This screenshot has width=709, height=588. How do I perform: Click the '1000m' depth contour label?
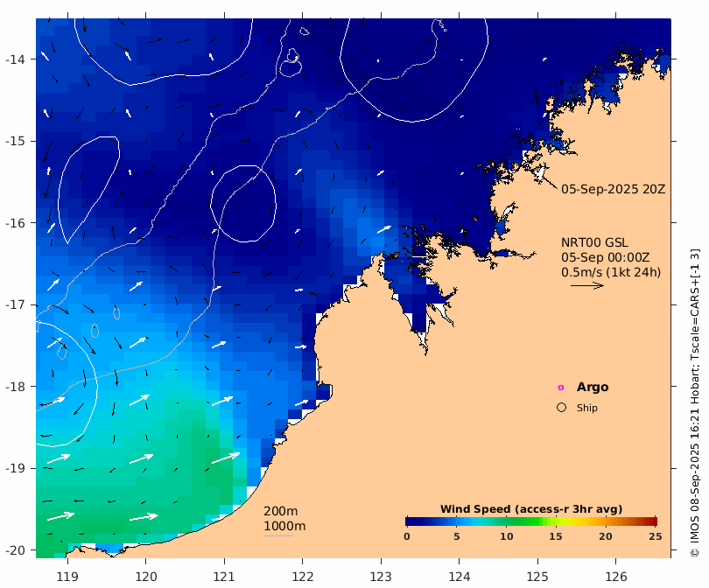click(x=284, y=526)
